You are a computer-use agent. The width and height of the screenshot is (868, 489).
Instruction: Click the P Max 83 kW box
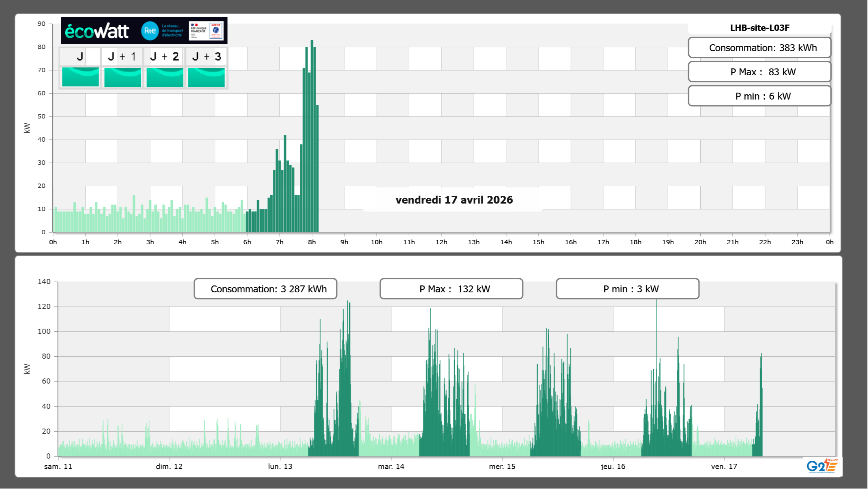(759, 72)
